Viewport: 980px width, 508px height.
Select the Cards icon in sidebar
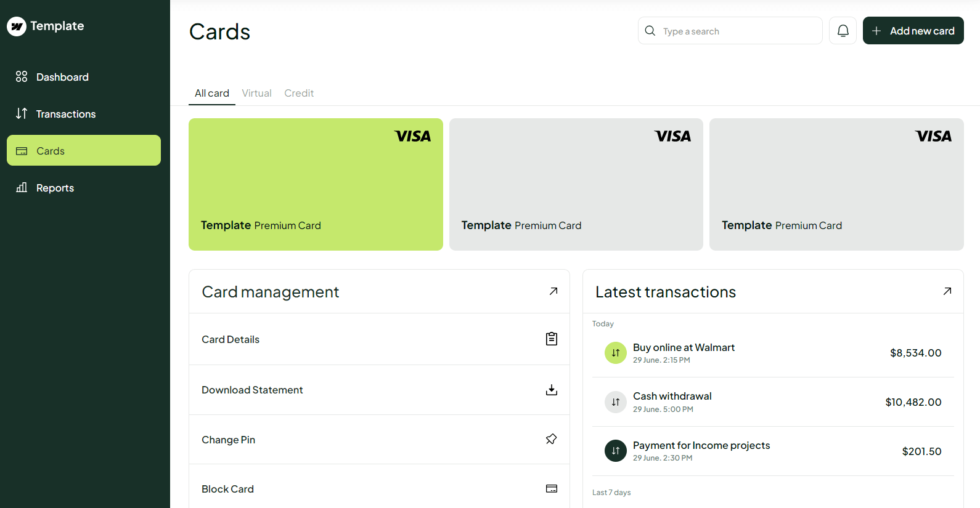pos(22,150)
